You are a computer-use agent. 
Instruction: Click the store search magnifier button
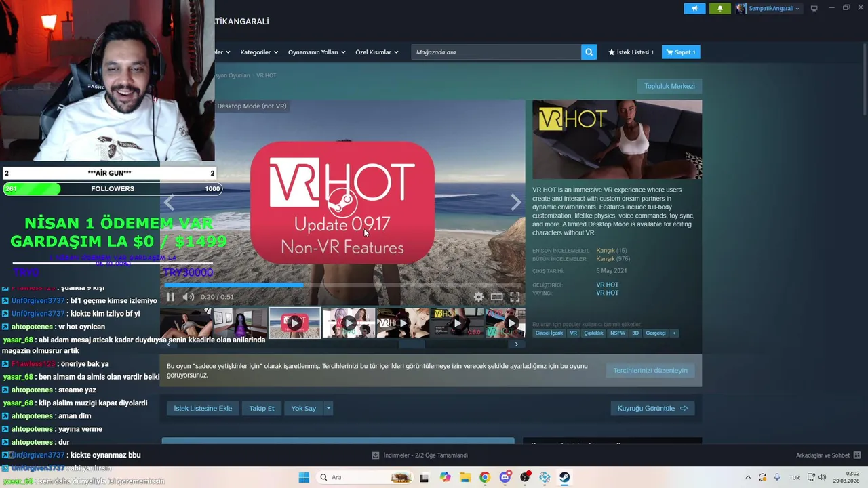589,52
